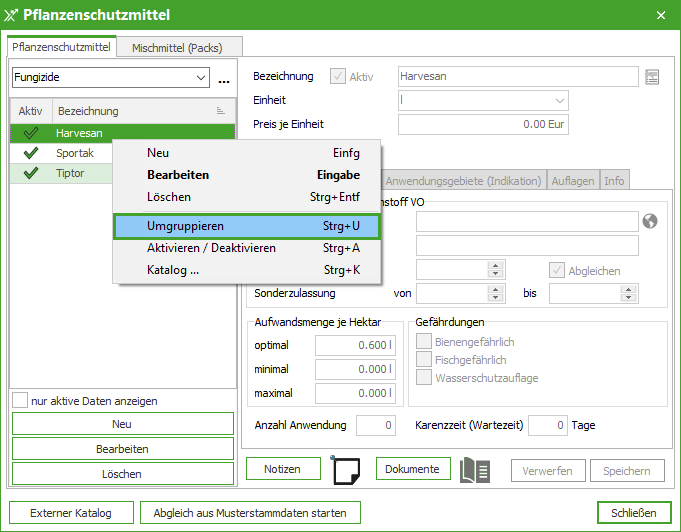Open the book icon next to Dokumente

click(x=475, y=470)
